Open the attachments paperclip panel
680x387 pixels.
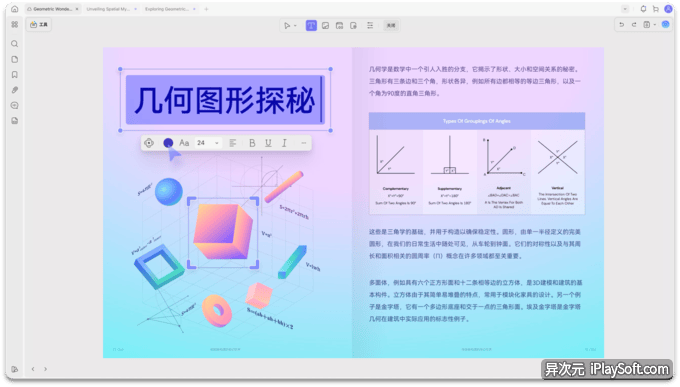(14, 90)
